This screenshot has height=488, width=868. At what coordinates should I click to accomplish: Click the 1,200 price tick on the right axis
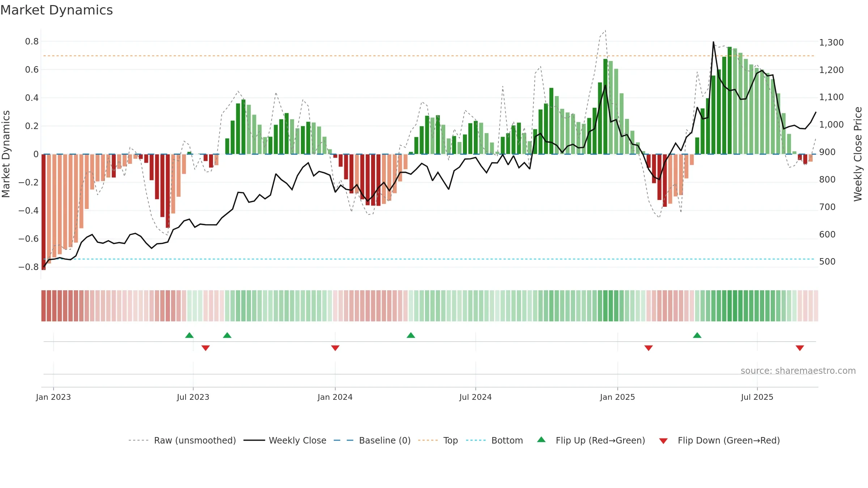pyautogui.click(x=831, y=70)
